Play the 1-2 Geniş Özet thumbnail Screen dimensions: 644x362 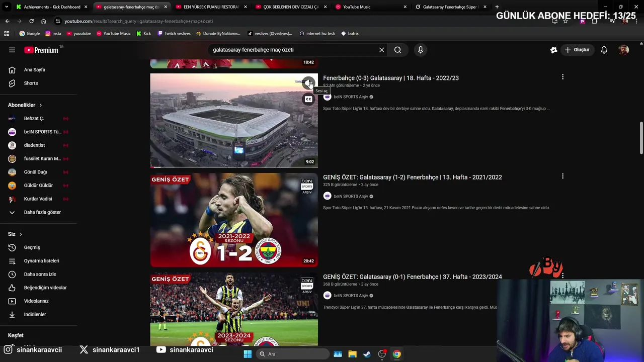[234, 220]
